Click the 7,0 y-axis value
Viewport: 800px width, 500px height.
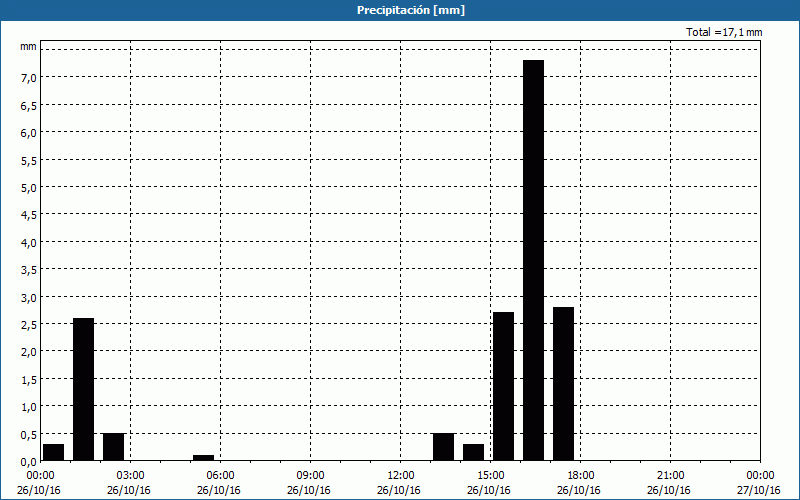29,78
